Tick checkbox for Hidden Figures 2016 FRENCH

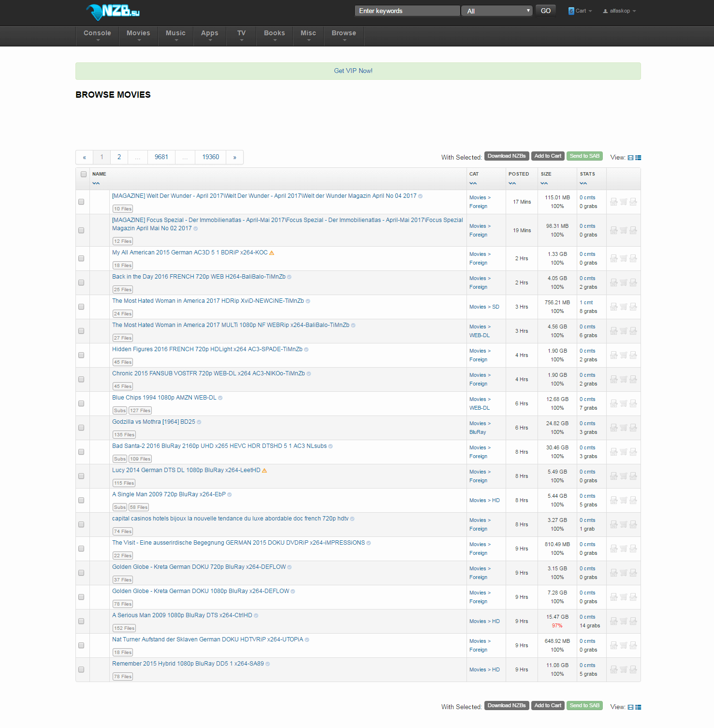pos(81,355)
